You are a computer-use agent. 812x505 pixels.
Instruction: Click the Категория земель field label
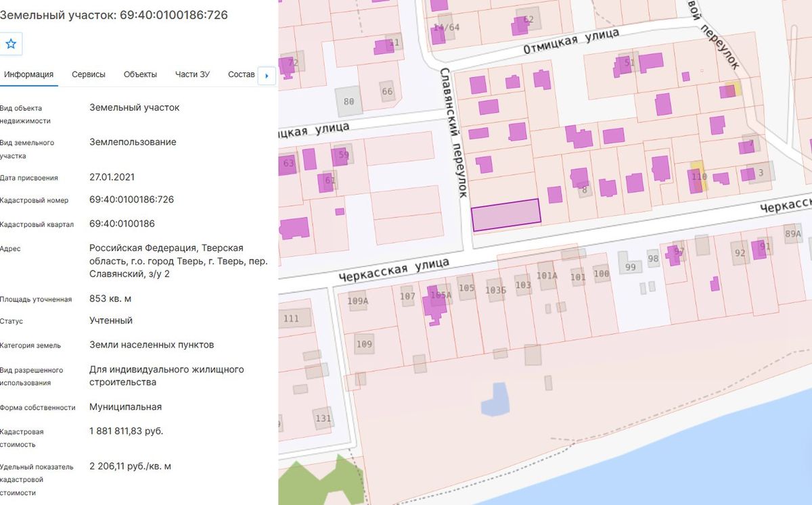30,345
